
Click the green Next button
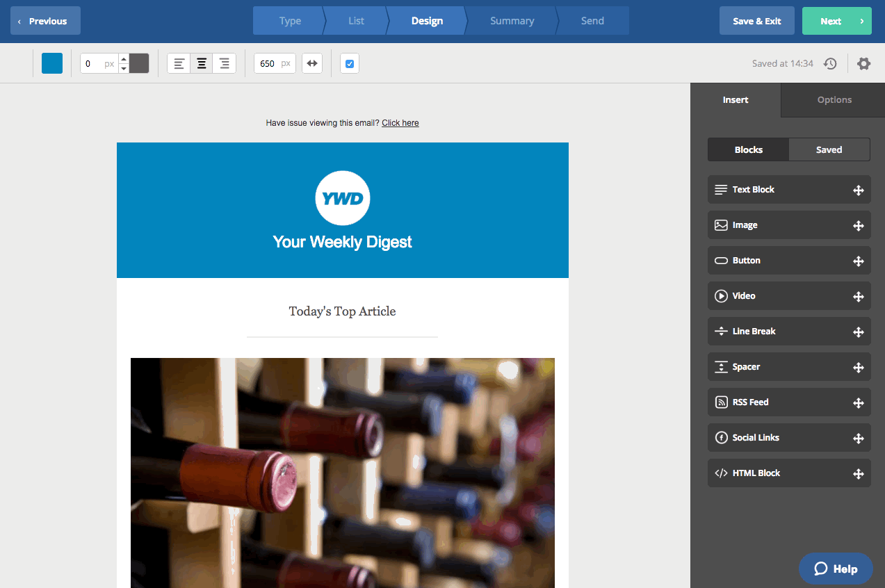point(836,21)
